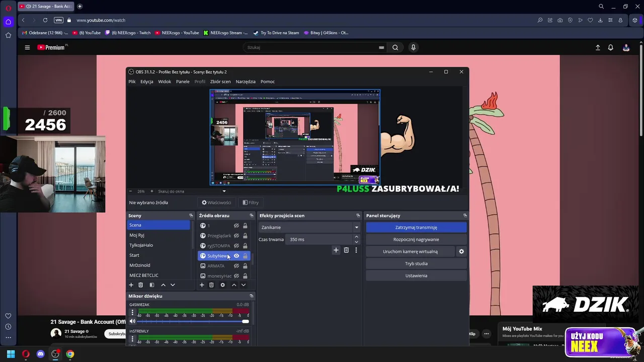Open transition options three-dot menu

tap(356, 250)
